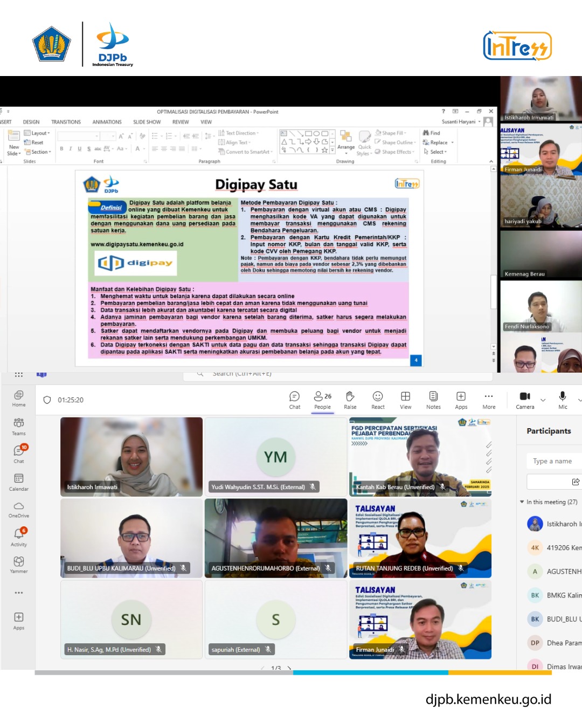Select sapuriah (External) participant tile
The image size is (582, 728).
coord(276,620)
